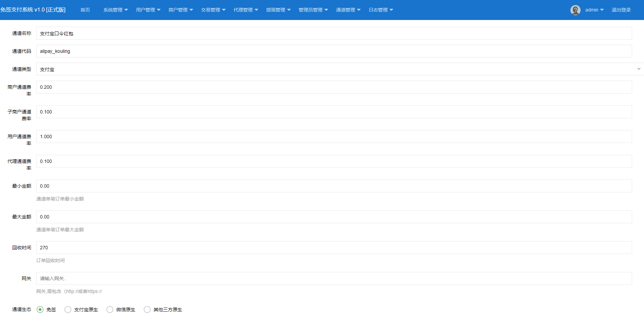This screenshot has width=644, height=315.
Task: Focus the 回收时间 field with 270
Action: [x=334, y=248]
